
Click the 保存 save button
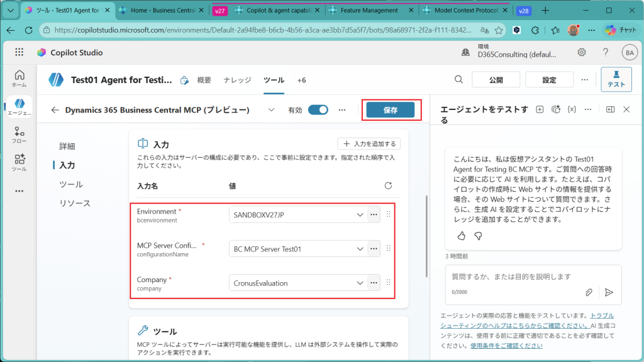(391, 110)
